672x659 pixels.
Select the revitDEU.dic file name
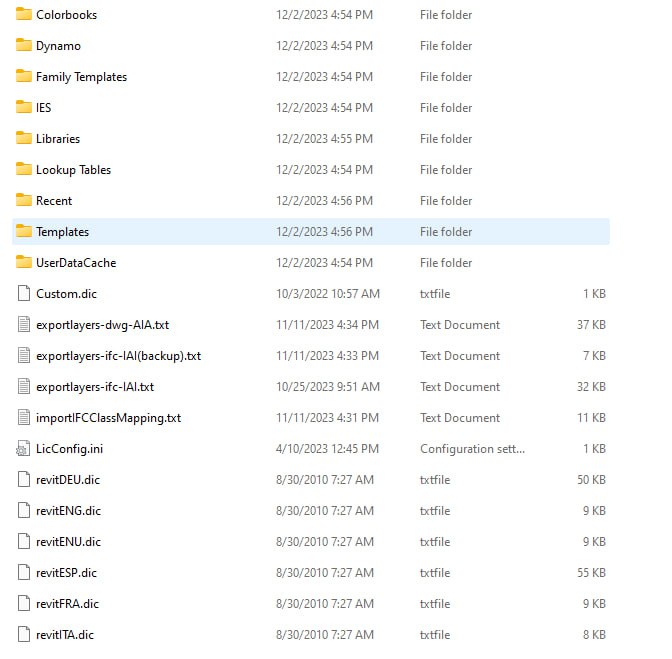coord(68,480)
